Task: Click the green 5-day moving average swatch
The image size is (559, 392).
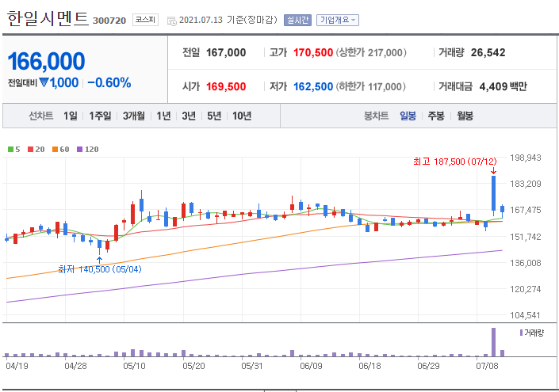Action: [x=10, y=149]
